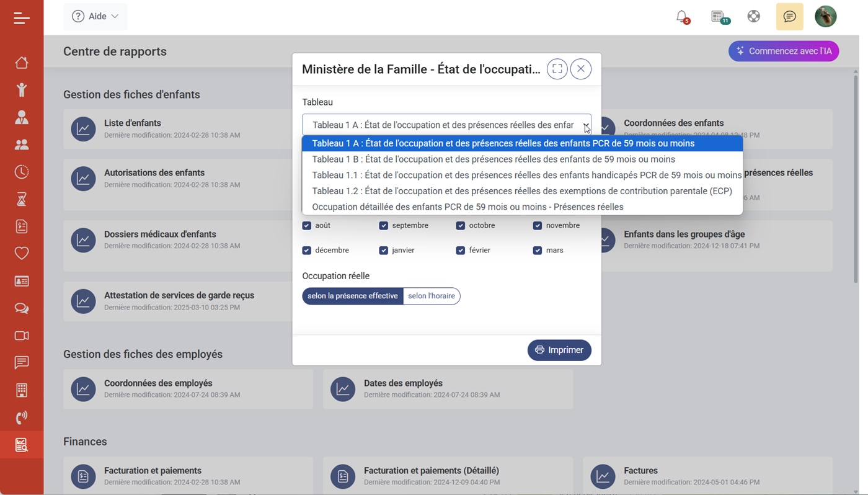Choose Tableau 1.2 exemptions de contribution parentale option
The width and height of the screenshot is (868, 495).
coord(521,190)
